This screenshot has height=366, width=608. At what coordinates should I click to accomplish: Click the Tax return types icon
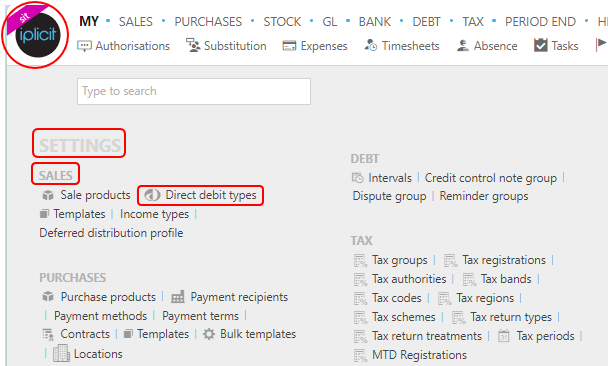pyautogui.click(x=458, y=318)
